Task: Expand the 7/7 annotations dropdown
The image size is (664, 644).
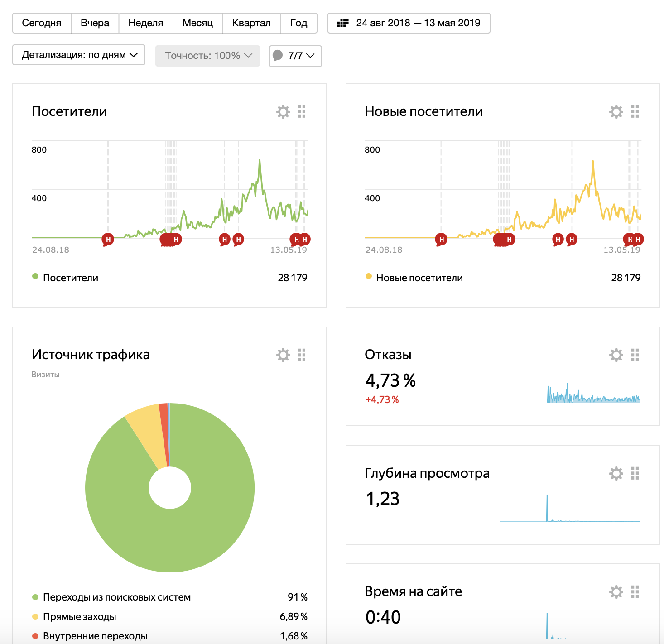Action: [295, 56]
